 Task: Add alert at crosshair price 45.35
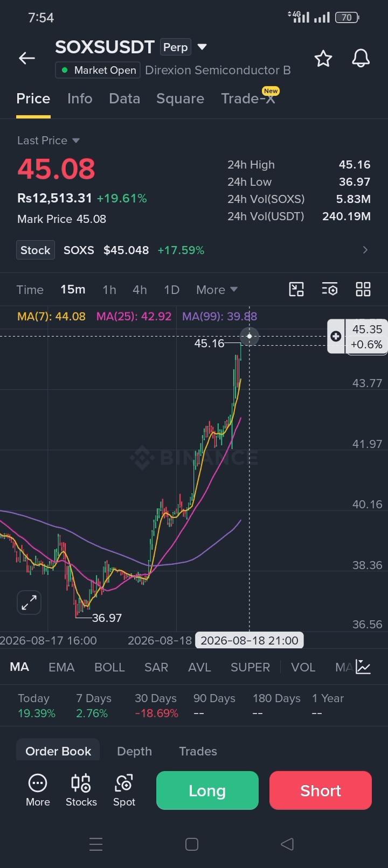click(336, 337)
